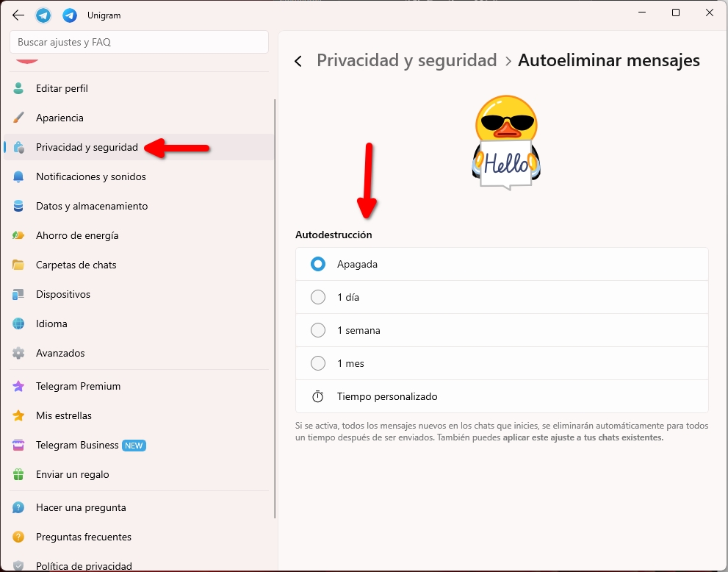
Task: Click the Hacer una pregunta label
Action: pos(81,507)
